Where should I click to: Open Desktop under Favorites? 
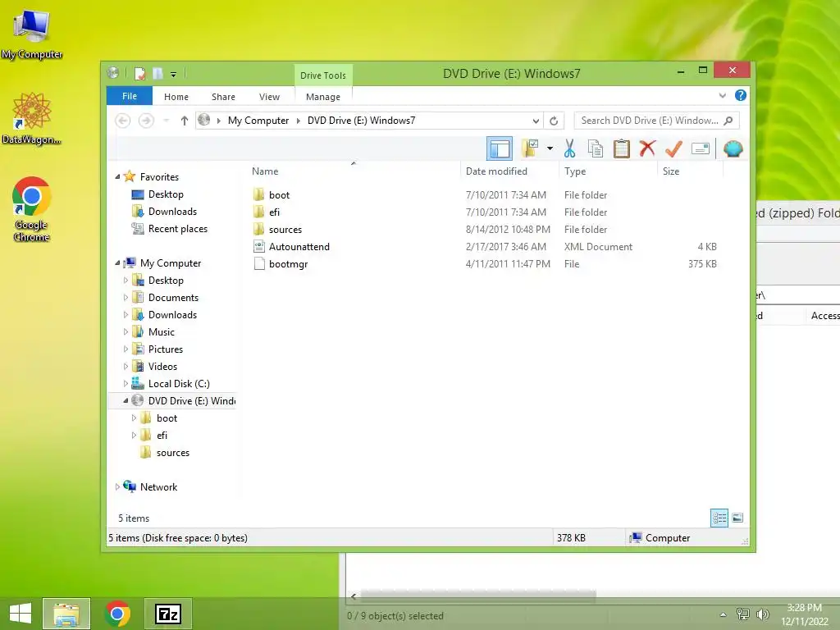click(x=166, y=194)
